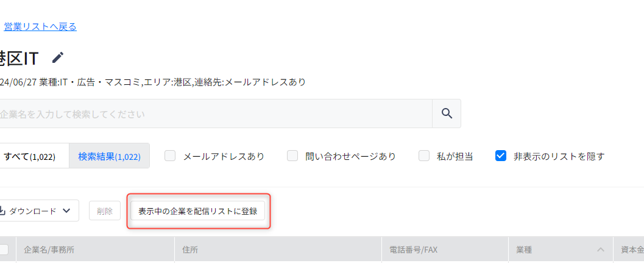
Task: Click the 削除 button
Action: coord(105,211)
